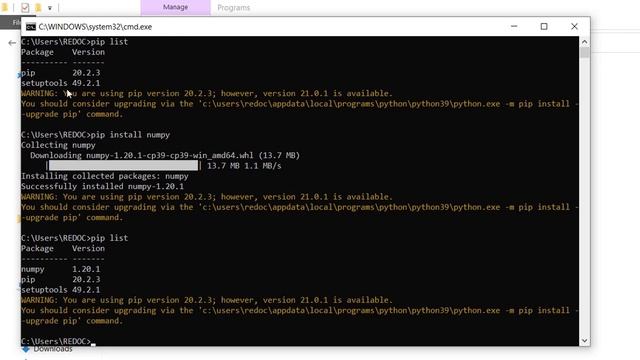Click 'Collecting numpy' output line

58,145
